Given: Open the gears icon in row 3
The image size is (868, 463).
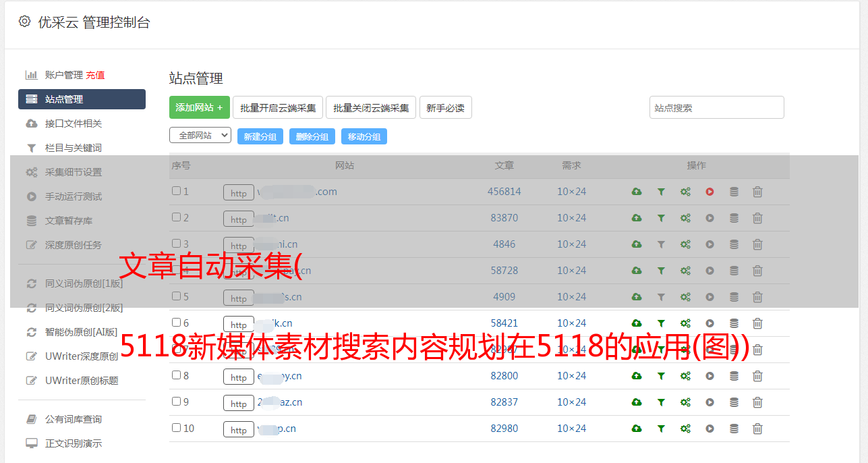Looking at the screenshot, I should pos(685,244).
